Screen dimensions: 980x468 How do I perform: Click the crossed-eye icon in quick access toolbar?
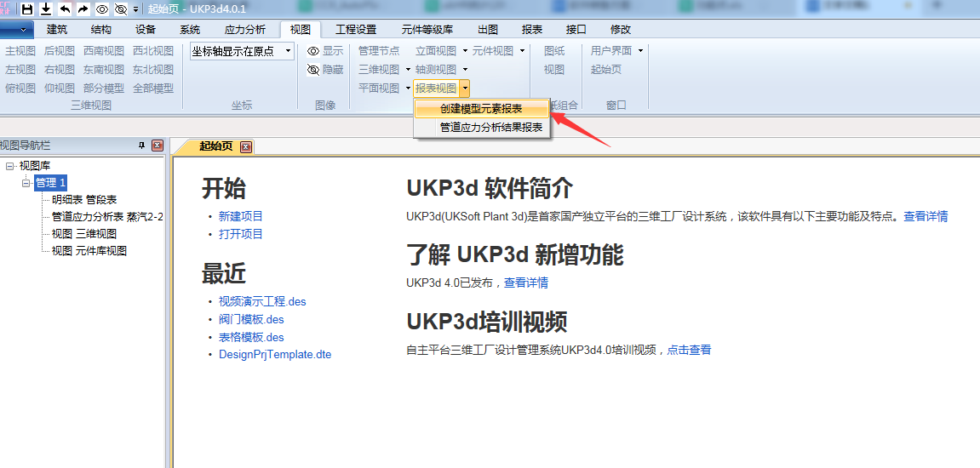click(120, 9)
